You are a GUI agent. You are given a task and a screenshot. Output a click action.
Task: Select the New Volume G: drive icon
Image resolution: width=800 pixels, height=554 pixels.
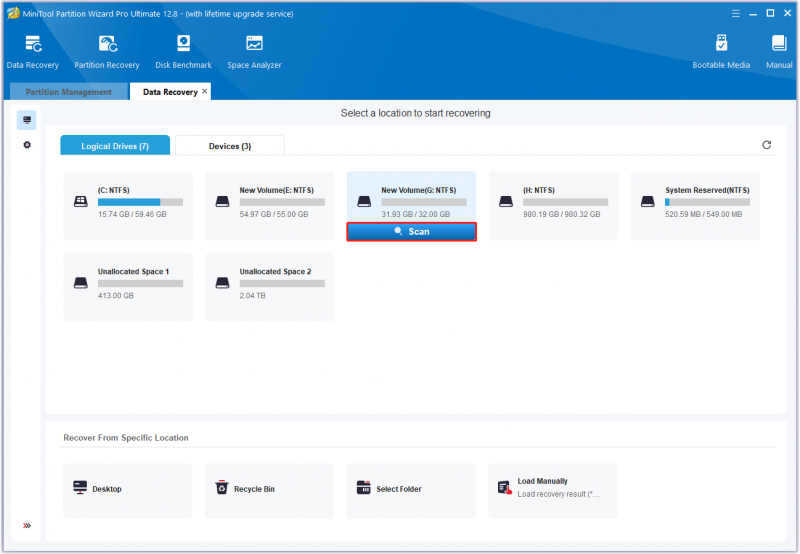click(364, 202)
